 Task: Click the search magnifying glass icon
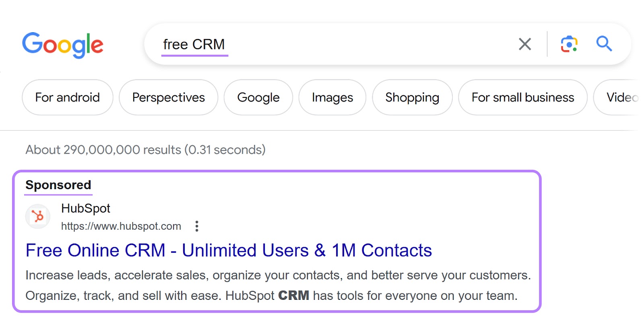pyautogui.click(x=603, y=44)
